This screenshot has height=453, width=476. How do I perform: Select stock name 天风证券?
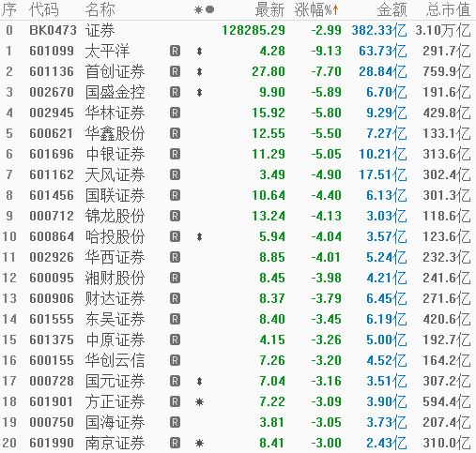(x=115, y=174)
